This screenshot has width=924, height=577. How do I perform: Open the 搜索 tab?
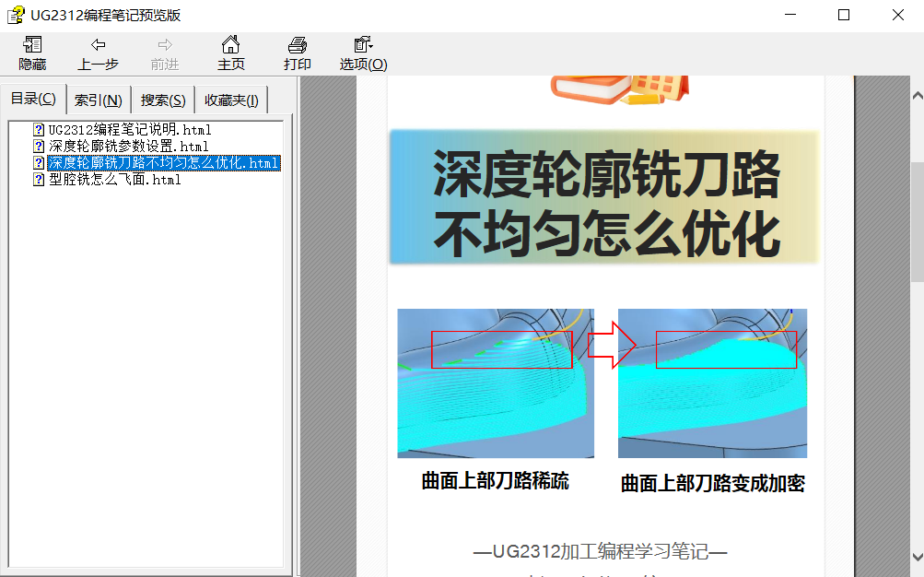pyautogui.click(x=162, y=100)
